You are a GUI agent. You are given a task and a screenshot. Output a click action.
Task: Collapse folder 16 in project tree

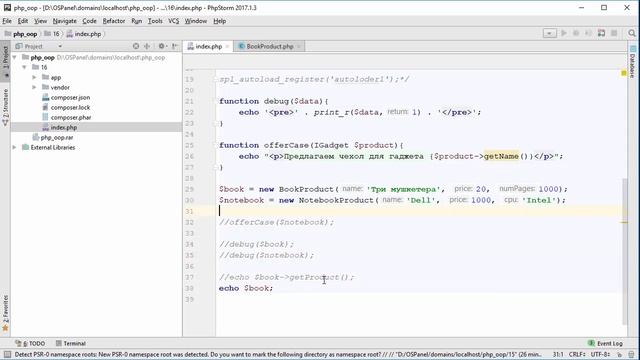[24, 67]
